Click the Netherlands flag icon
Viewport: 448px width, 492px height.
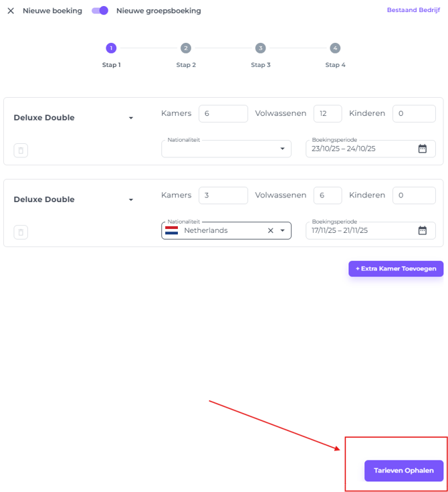[172, 230]
